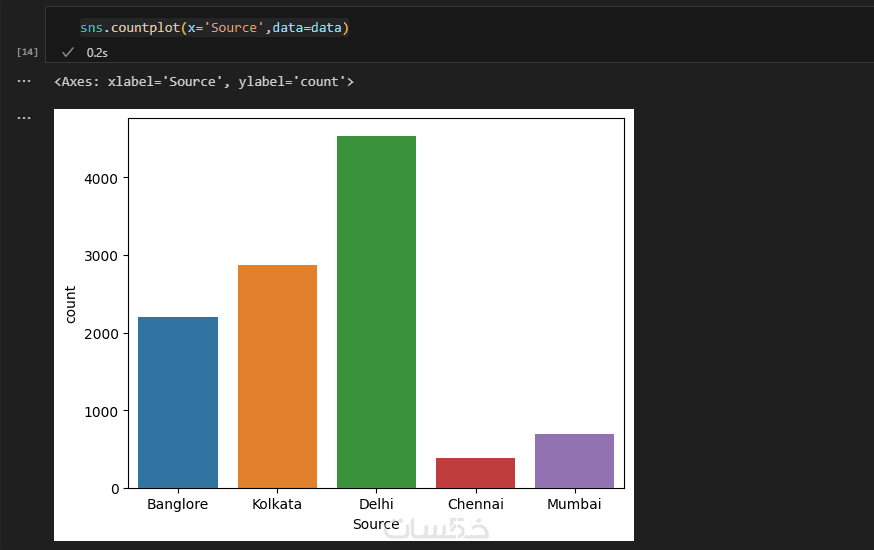Click the green execution success checkmark
The height and width of the screenshot is (550, 874).
coord(68,52)
